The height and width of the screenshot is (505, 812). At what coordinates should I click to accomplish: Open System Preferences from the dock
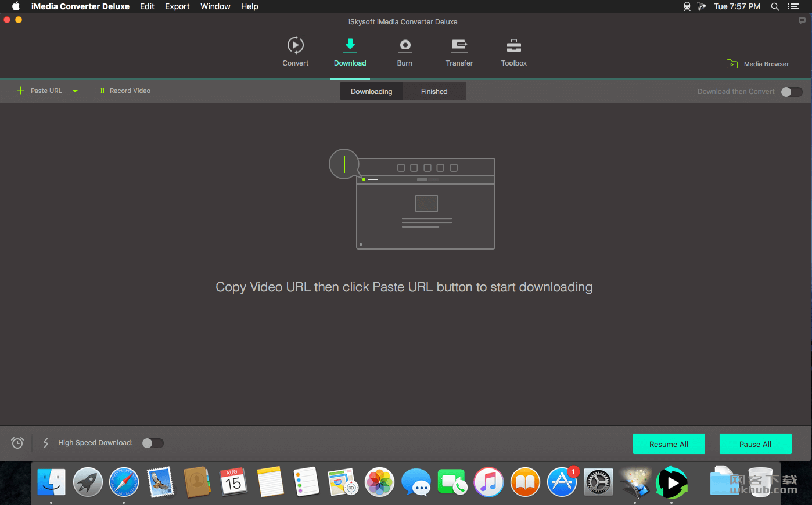(598, 482)
